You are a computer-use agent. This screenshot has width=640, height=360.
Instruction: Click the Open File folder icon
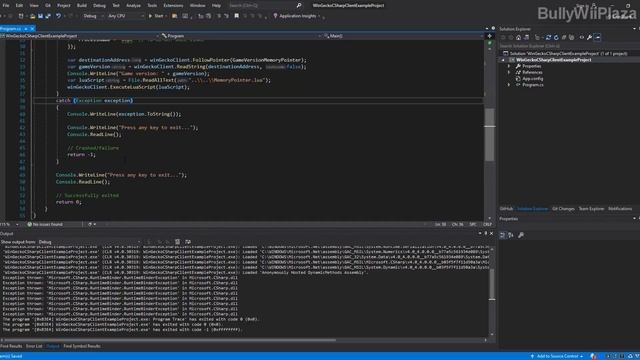(x=32, y=16)
